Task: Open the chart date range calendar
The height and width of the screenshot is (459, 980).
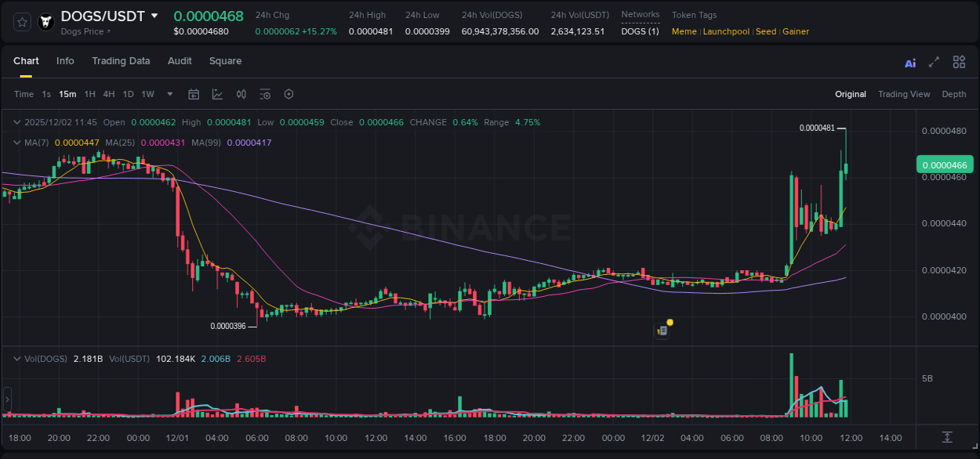Action: tap(194, 94)
